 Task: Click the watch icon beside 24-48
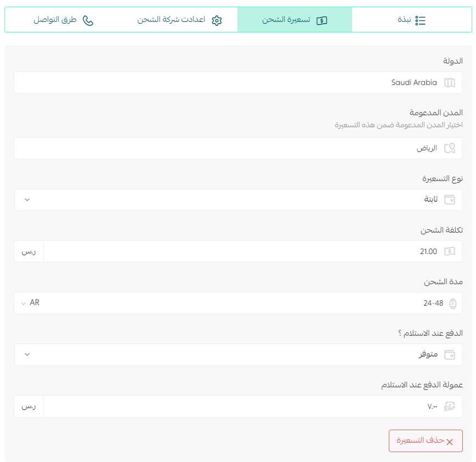pyautogui.click(x=452, y=303)
